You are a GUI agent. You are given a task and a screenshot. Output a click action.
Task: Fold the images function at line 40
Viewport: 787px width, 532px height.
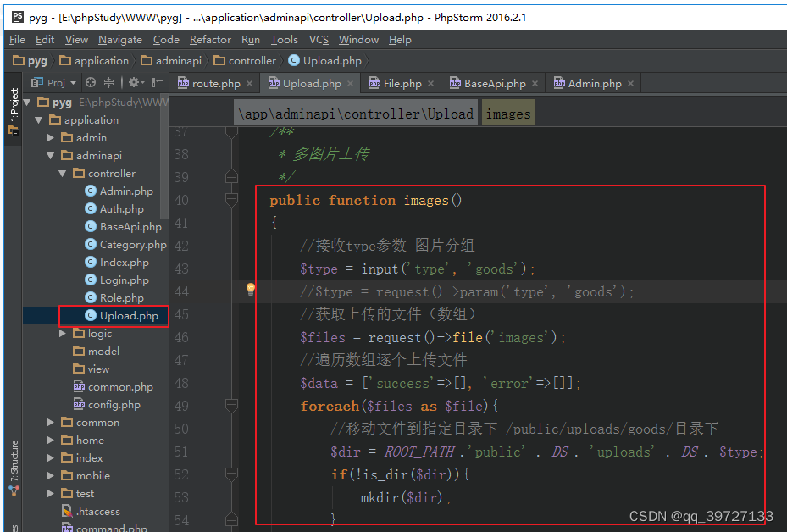[x=231, y=200]
